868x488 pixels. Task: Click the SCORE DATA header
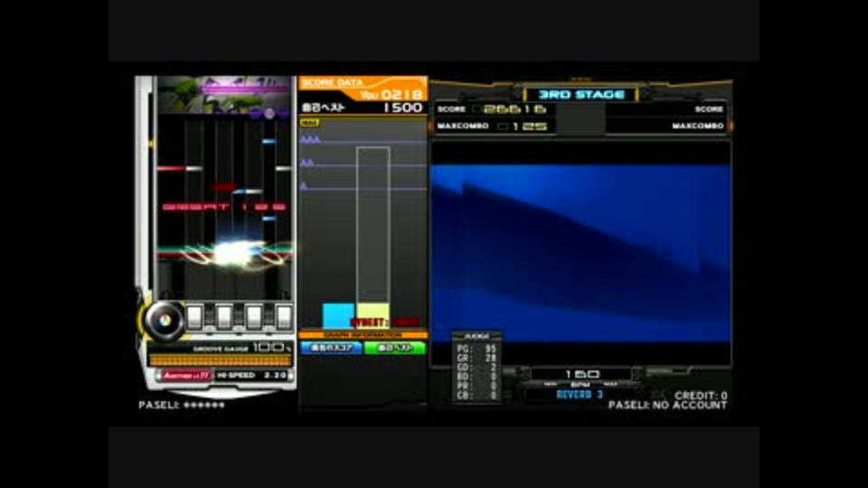click(334, 82)
